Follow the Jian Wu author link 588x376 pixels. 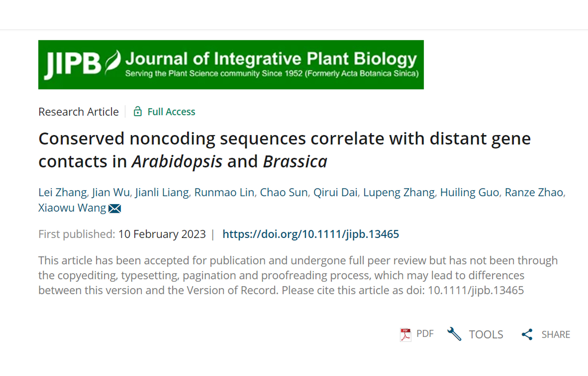[111, 192]
